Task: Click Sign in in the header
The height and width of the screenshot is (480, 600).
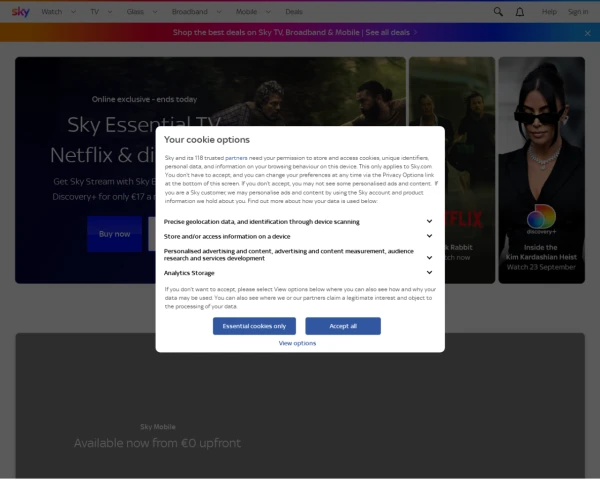Action: click(578, 12)
